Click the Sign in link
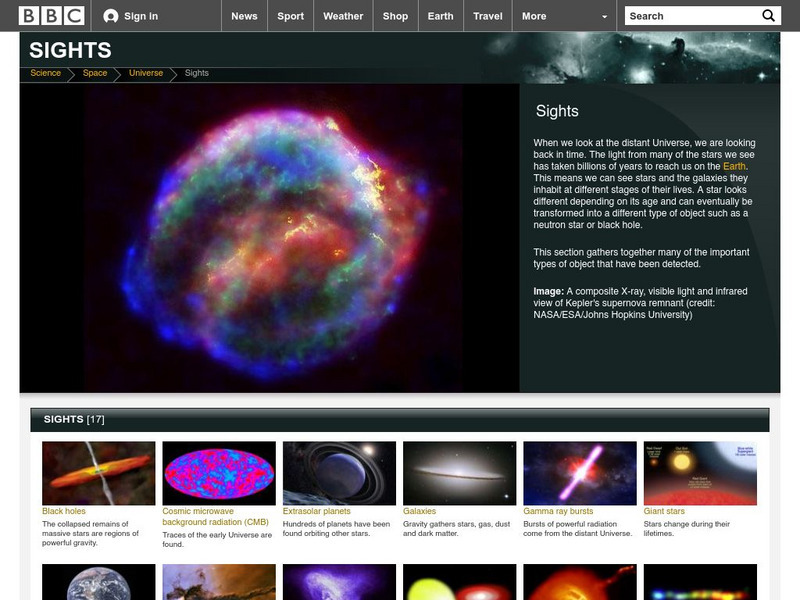 coord(141,16)
